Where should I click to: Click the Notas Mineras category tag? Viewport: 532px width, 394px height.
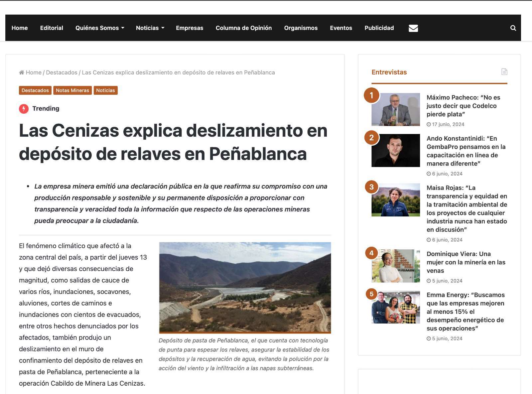tap(72, 90)
